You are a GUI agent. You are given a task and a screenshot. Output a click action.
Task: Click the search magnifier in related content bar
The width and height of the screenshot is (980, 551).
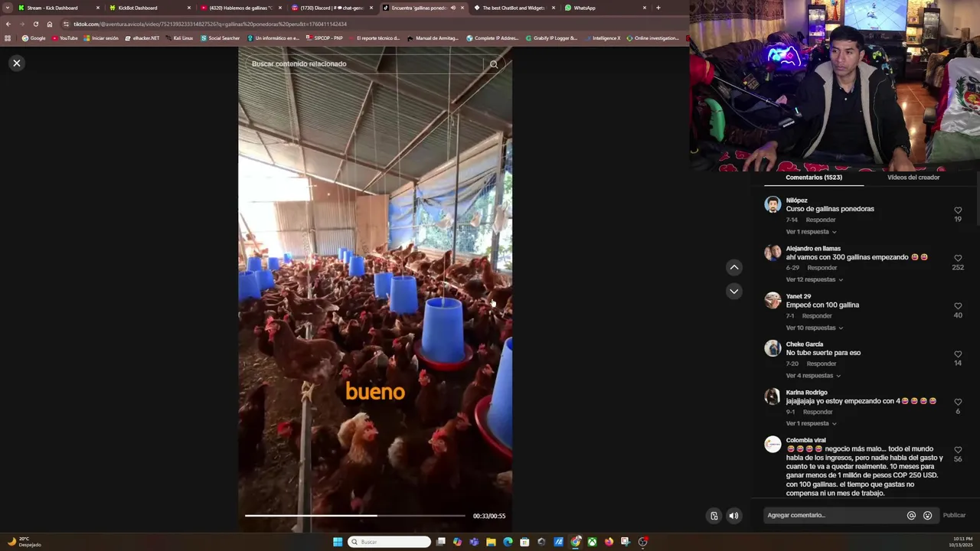point(494,64)
